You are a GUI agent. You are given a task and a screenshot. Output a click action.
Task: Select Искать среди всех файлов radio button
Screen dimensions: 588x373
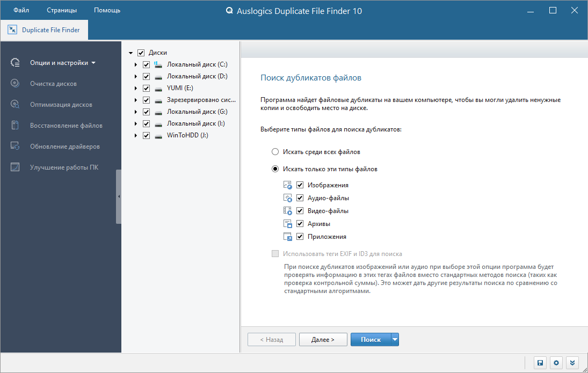(x=275, y=152)
